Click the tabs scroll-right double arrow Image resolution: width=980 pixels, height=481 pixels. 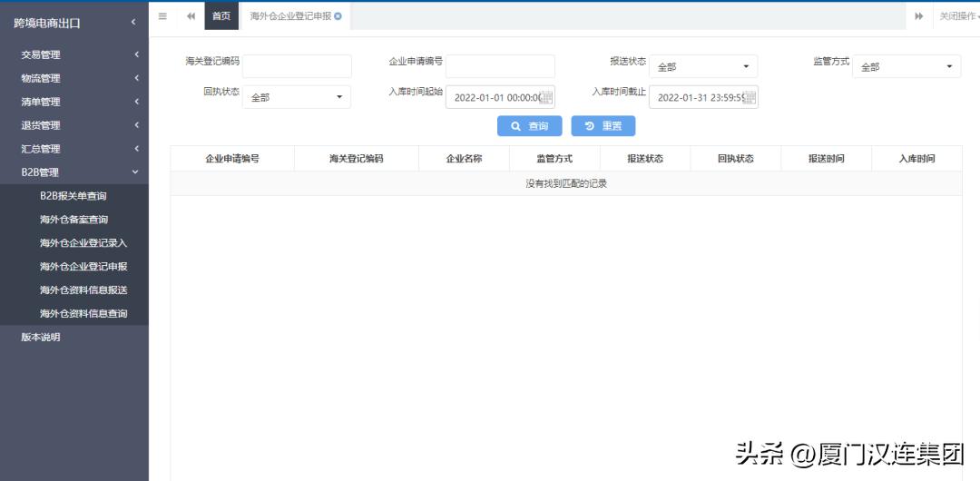click(918, 16)
